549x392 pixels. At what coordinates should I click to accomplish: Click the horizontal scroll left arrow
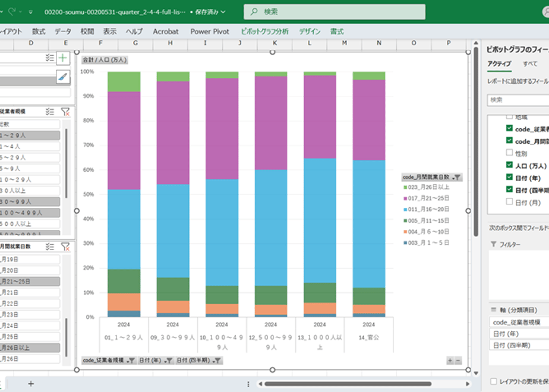260,384
